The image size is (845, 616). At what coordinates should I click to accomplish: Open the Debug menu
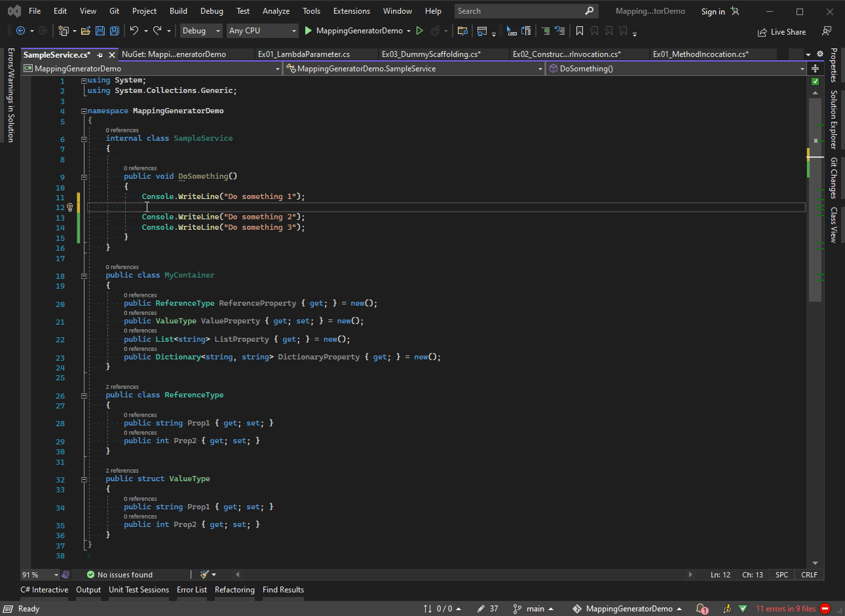[x=212, y=11]
